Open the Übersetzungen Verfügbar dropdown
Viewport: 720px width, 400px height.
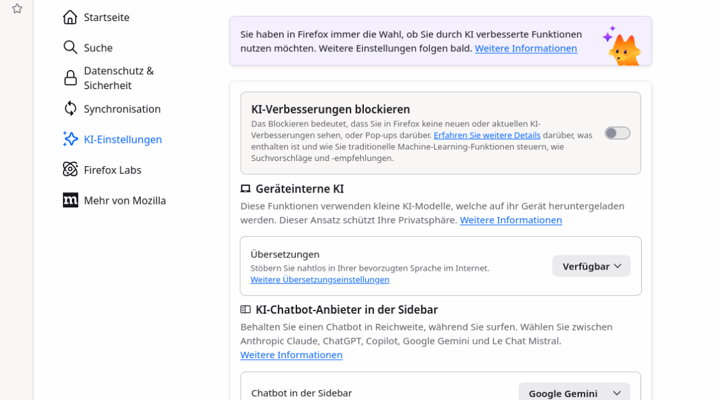pos(591,266)
